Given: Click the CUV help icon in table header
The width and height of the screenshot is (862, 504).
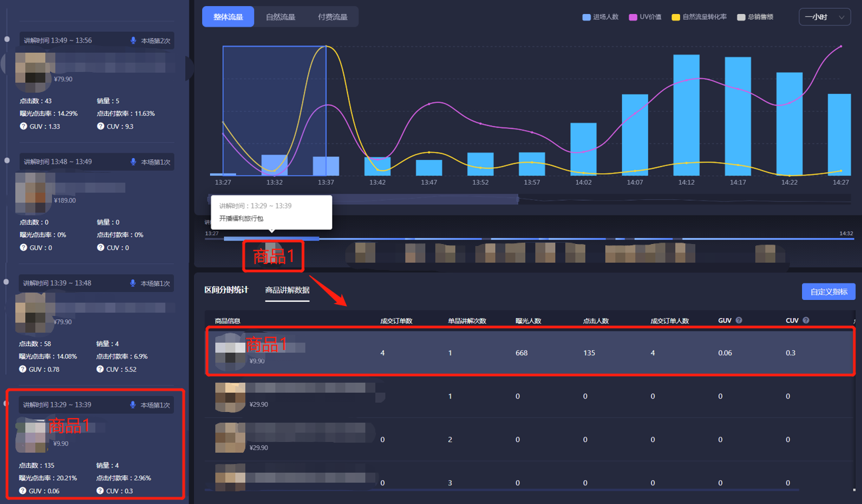Looking at the screenshot, I should point(806,321).
